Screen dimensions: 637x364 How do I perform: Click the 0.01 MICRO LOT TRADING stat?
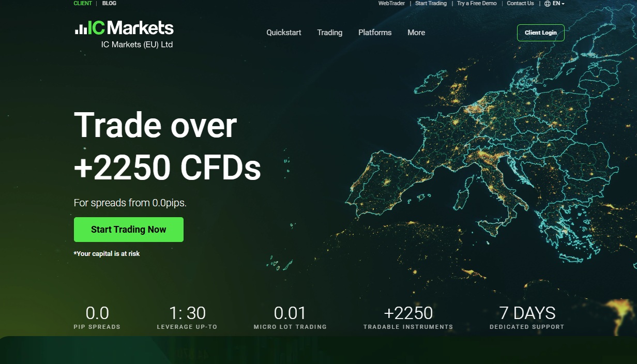click(x=290, y=317)
